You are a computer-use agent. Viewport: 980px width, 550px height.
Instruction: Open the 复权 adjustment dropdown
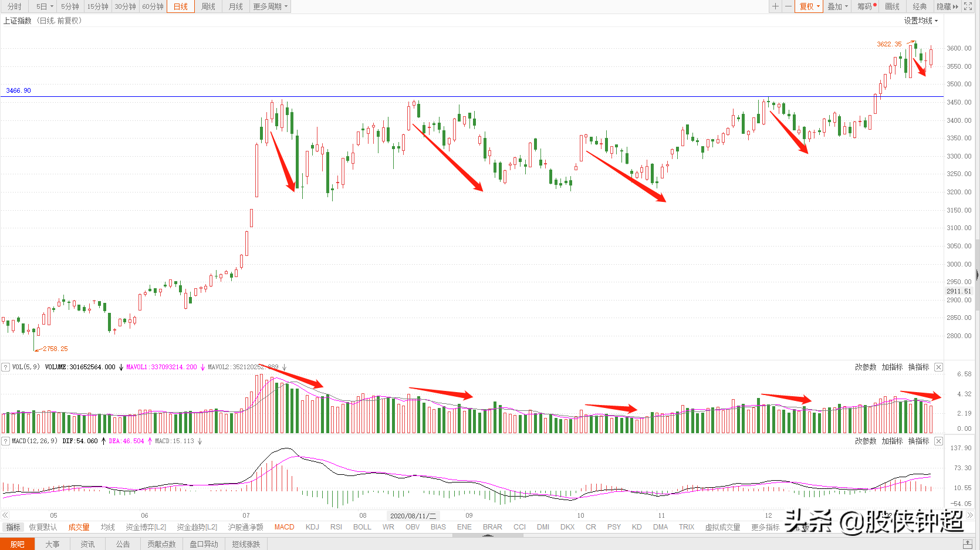click(x=810, y=6)
